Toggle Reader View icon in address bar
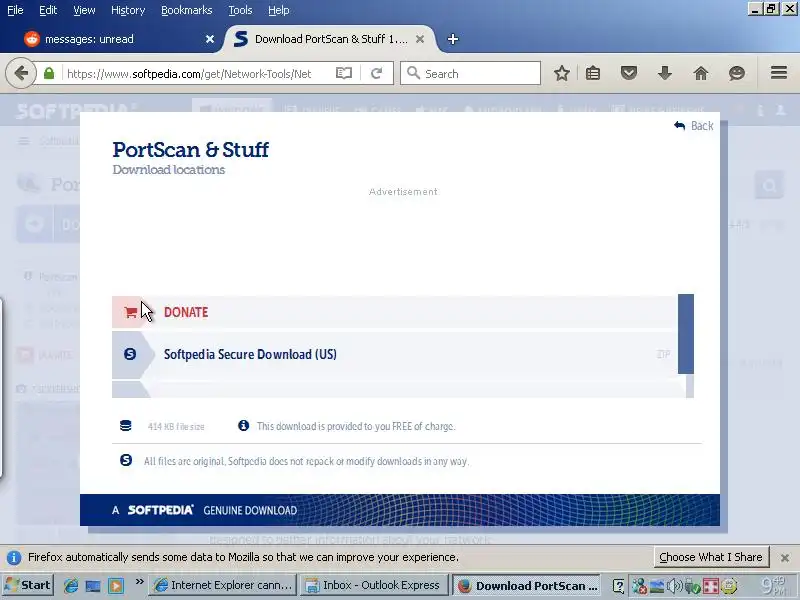Image resolution: width=800 pixels, height=600 pixels. coord(344,73)
